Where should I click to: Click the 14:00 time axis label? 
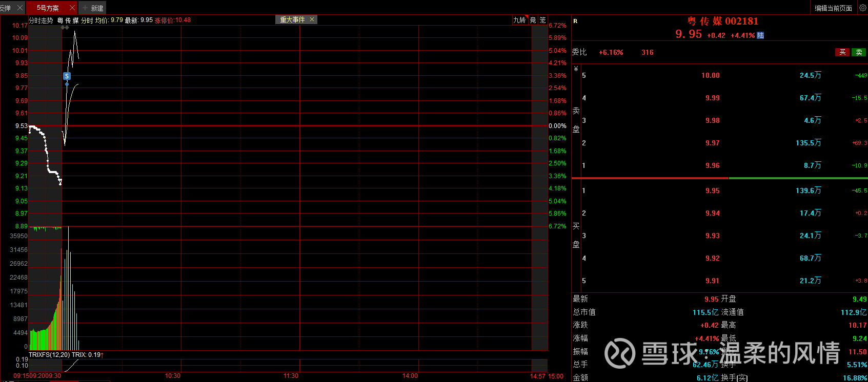(x=410, y=376)
